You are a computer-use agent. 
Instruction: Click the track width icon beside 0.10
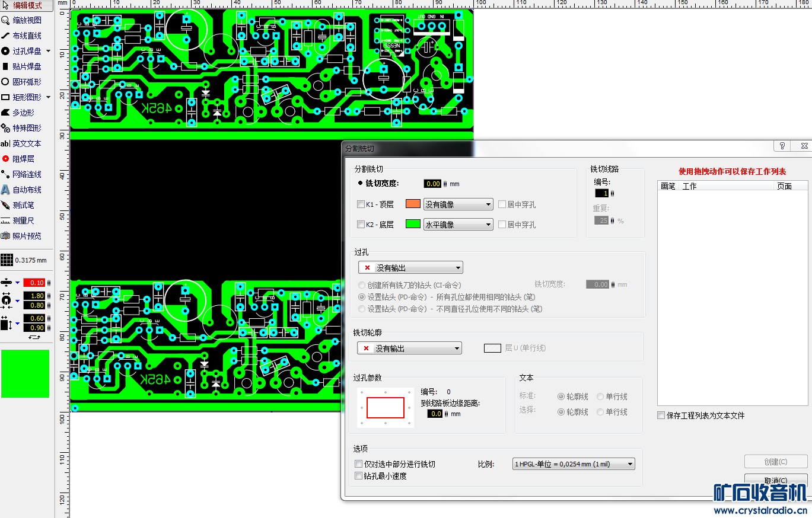click(x=6, y=282)
